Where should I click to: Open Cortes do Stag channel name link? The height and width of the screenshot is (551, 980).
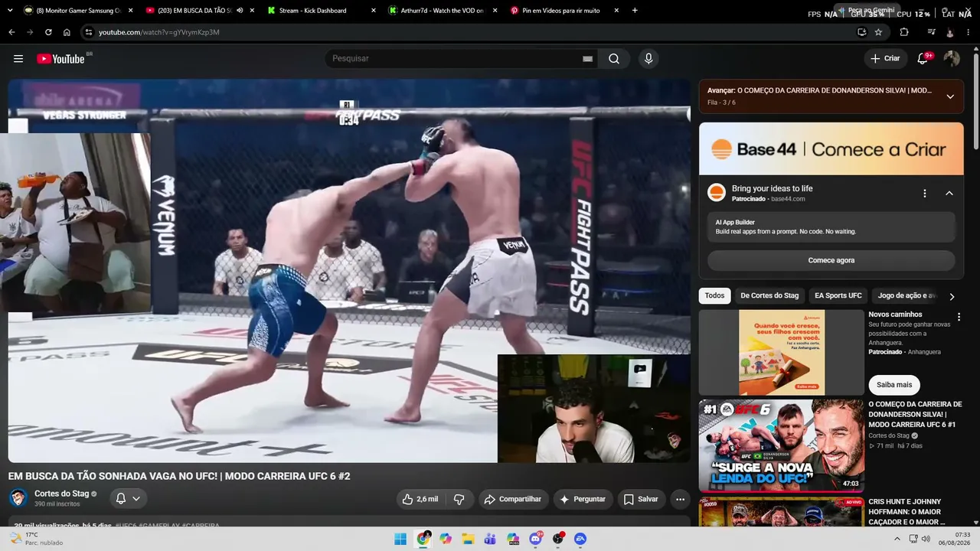point(61,494)
